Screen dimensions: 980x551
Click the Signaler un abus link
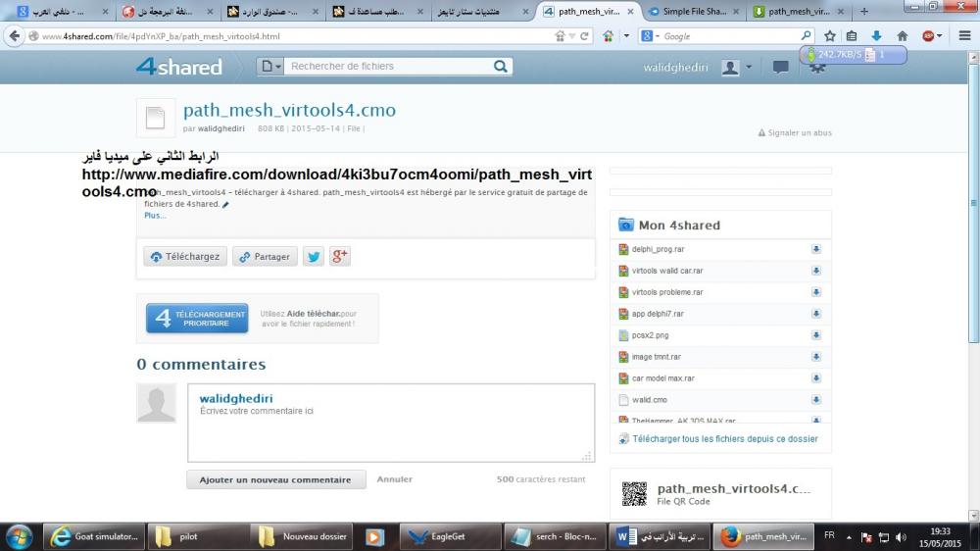[795, 132]
